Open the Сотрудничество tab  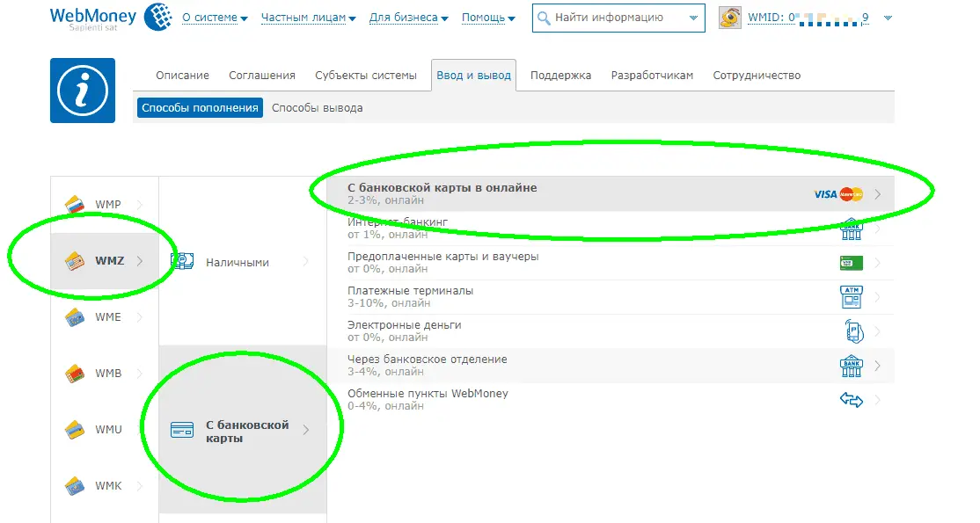tap(757, 75)
